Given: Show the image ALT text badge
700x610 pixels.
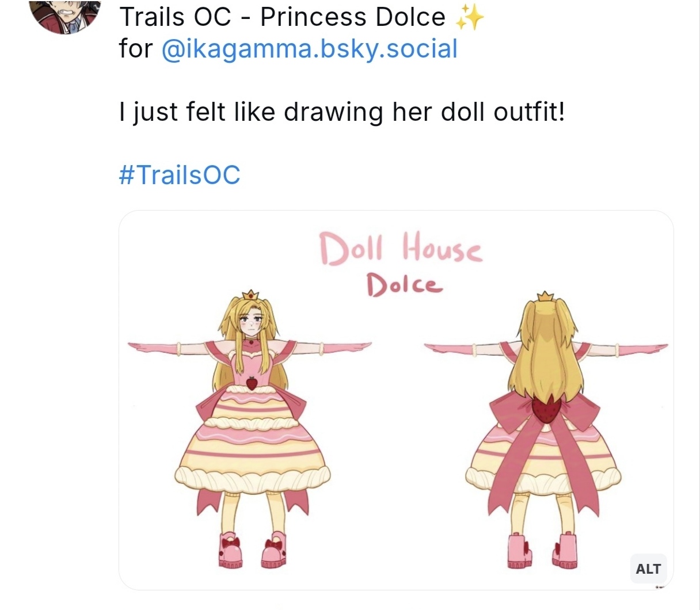Looking at the screenshot, I should [648, 569].
